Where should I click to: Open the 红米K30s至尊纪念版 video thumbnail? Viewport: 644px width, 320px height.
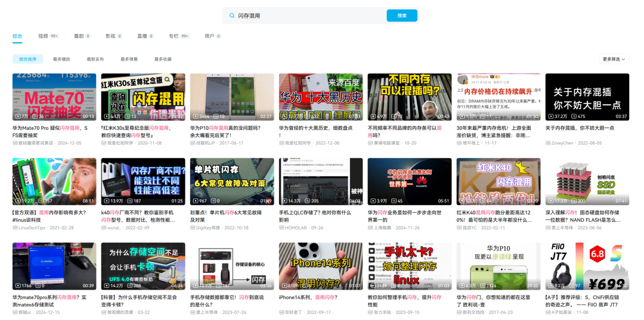pyautogui.click(x=143, y=97)
